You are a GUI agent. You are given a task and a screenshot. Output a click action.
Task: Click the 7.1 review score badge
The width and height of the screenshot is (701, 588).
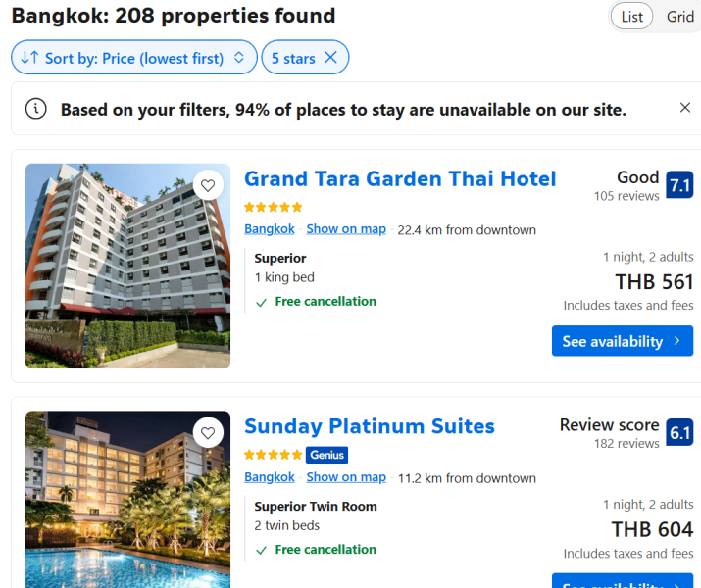tap(679, 184)
